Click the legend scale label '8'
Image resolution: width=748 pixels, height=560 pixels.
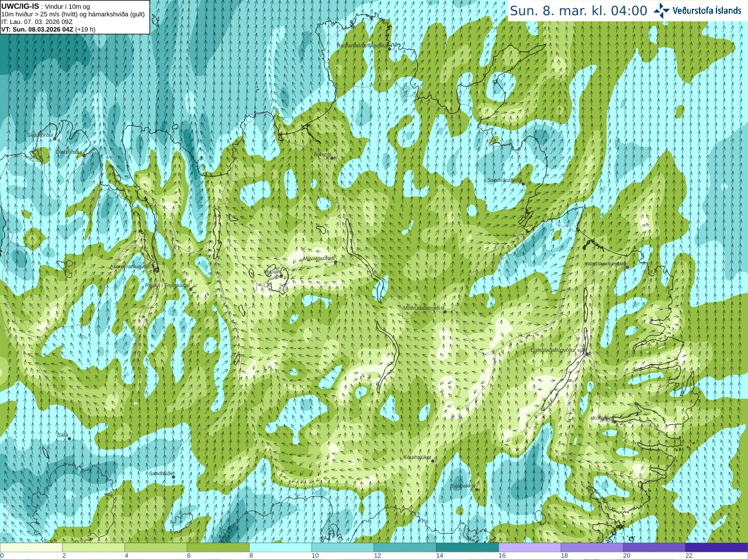click(251, 556)
